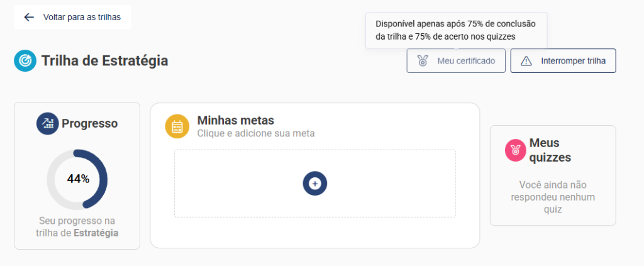Click the warning triangle icon
This screenshot has width=644, height=266.
(x=526, y=61)
